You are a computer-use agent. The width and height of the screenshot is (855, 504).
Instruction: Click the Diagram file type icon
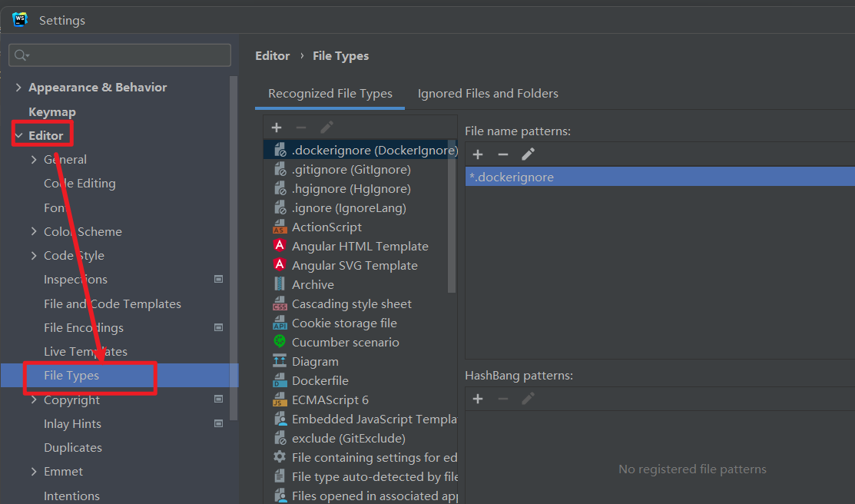pyautogui.click(x=280, y=361)
